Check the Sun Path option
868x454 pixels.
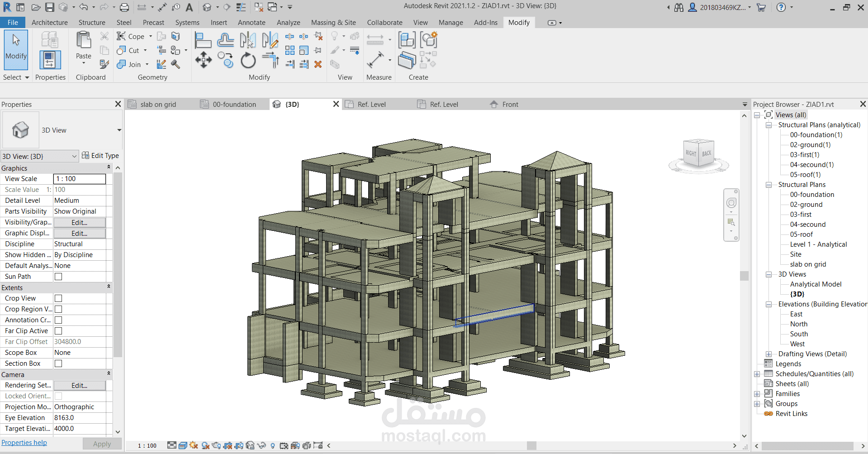[58, 276]
